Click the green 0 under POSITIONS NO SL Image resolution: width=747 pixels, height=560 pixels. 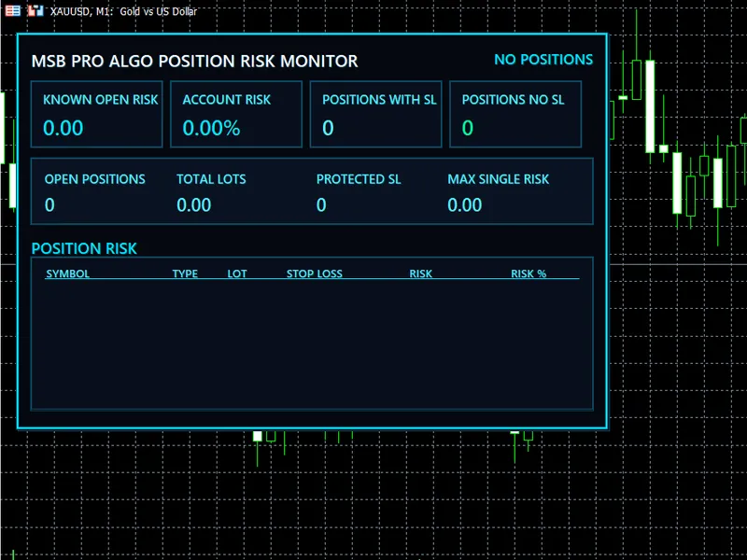click(468, 128)
